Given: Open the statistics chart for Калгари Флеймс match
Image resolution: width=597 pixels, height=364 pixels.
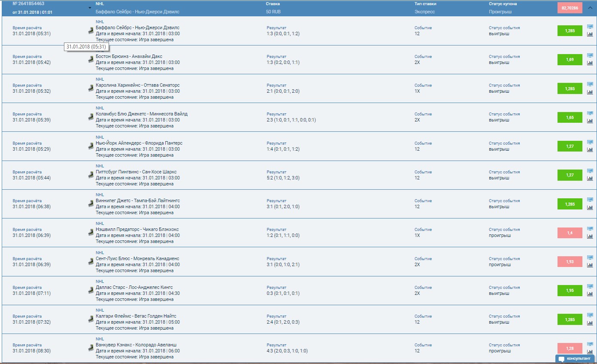Looking at the screenshot, I should (590, 323).
